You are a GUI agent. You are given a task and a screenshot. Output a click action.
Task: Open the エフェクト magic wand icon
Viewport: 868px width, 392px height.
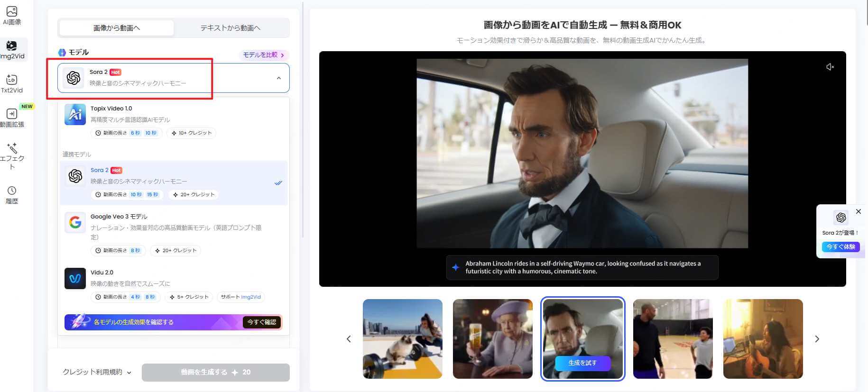click(12, 148)
